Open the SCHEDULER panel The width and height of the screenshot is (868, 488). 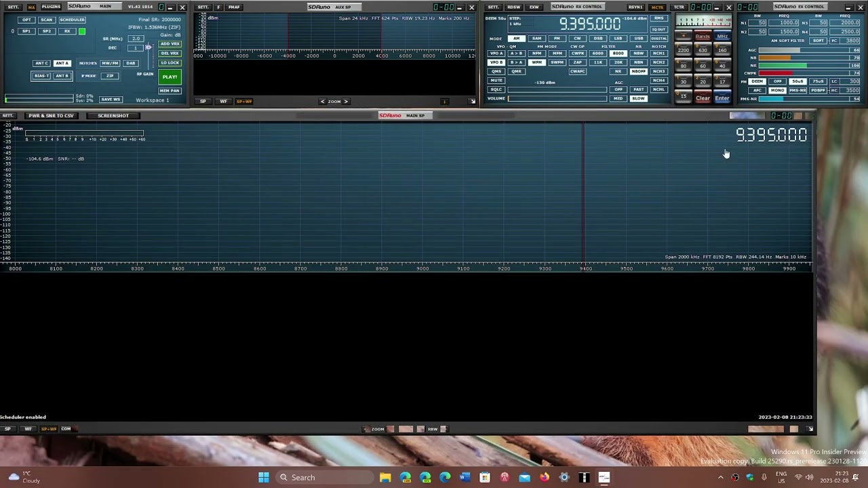(72, 20)
